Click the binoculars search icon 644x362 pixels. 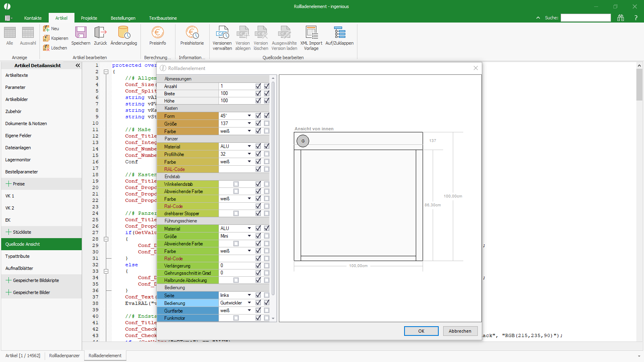click(x=621, y=18)
